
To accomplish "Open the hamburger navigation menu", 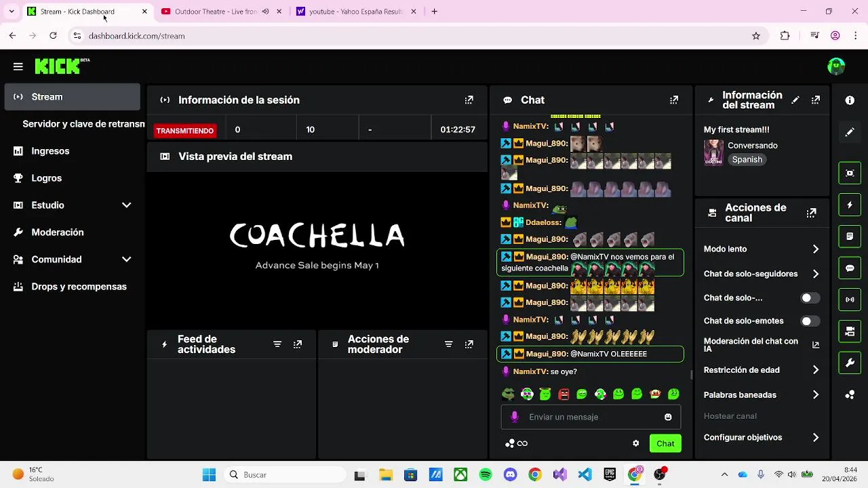I will click(18, 66).
